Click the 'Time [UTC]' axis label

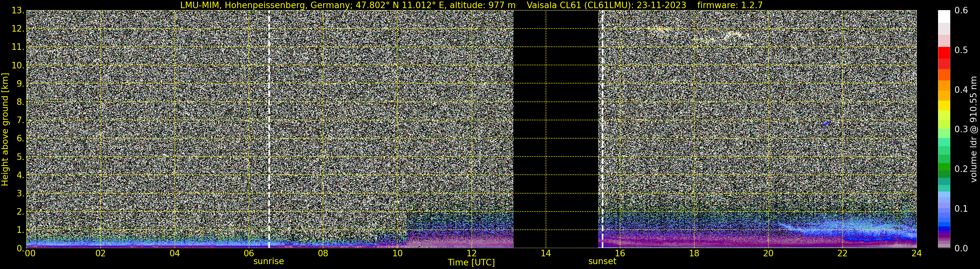click(471, 262)
